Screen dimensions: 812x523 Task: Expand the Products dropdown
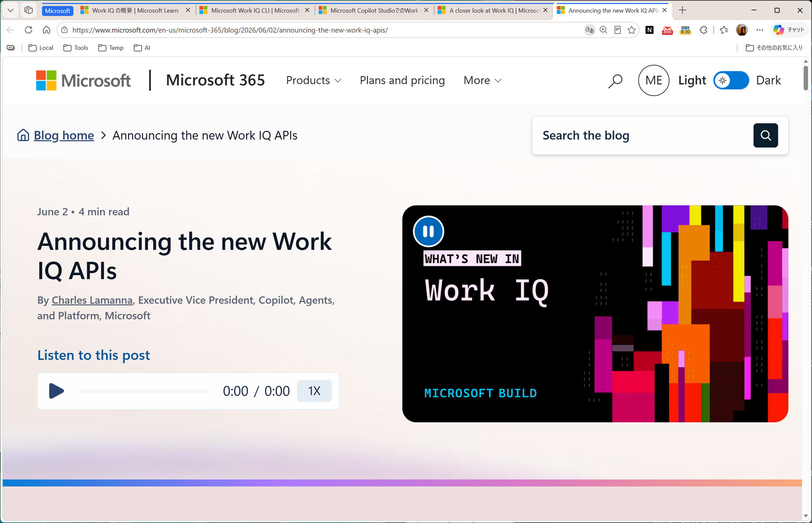[313, 80]
